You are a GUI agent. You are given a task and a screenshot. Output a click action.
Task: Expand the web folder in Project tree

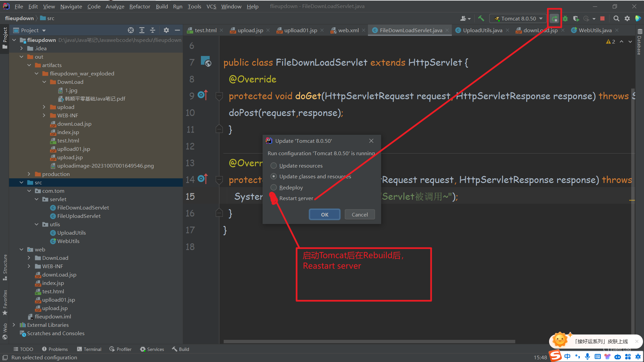tap(22, 249)
